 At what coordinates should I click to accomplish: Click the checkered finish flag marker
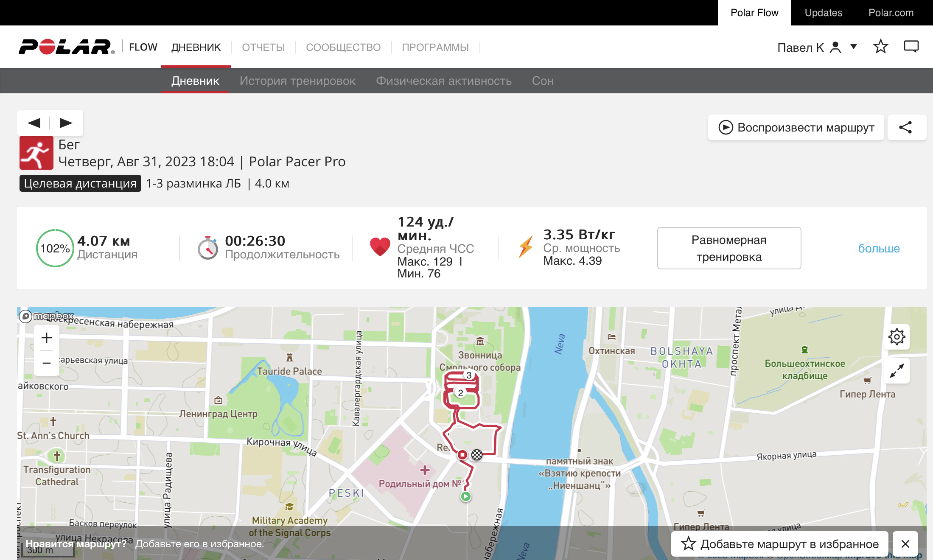(477, 455)
